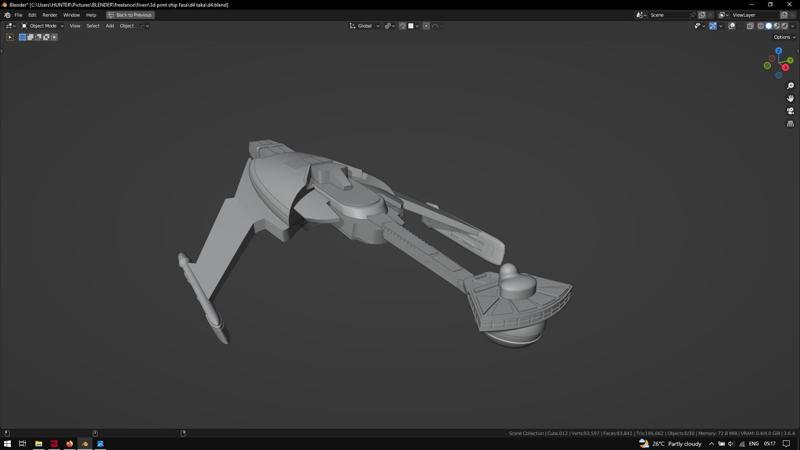Open the shading options dropdown arrow
Screen dimensions: 800x450
[792, 26]
